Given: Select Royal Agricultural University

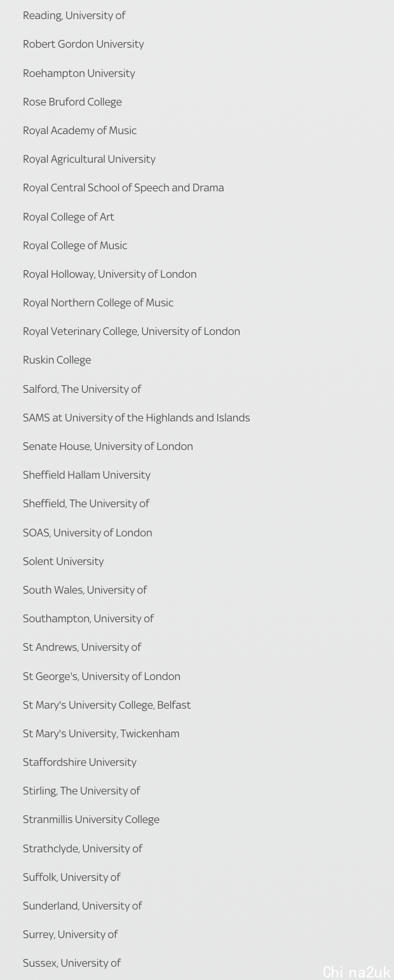Looking at the screenshot, I should (89, 159).
